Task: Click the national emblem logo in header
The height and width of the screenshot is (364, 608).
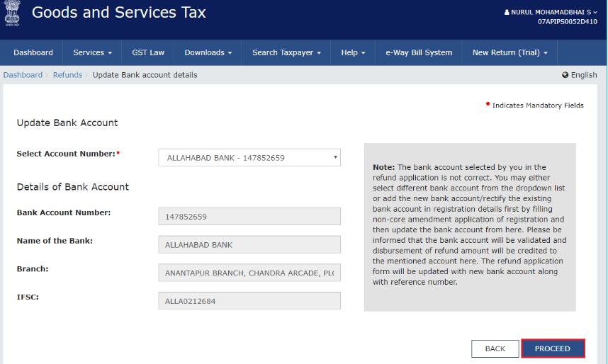Action: (12, 13)
